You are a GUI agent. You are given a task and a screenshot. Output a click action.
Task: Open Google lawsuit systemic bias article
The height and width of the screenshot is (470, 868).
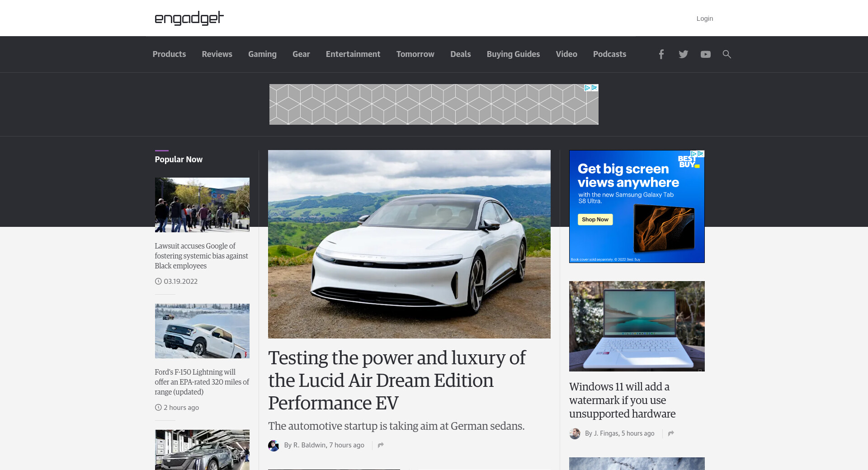(201, 256)
